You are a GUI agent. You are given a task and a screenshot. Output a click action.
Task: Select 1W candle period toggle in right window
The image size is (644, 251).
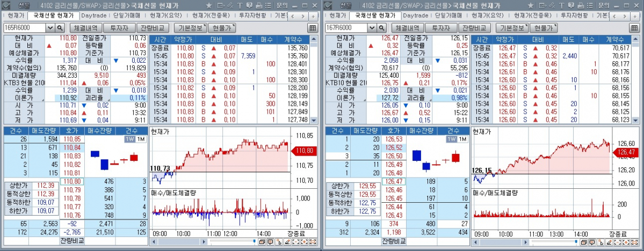click(451, 139)
